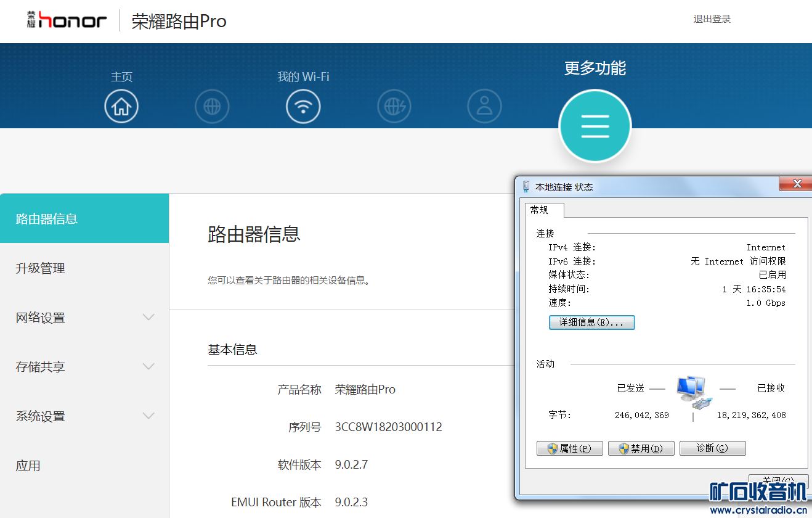Click 属性(P) button
812x518 pixels.
click(x=570, y=448)
